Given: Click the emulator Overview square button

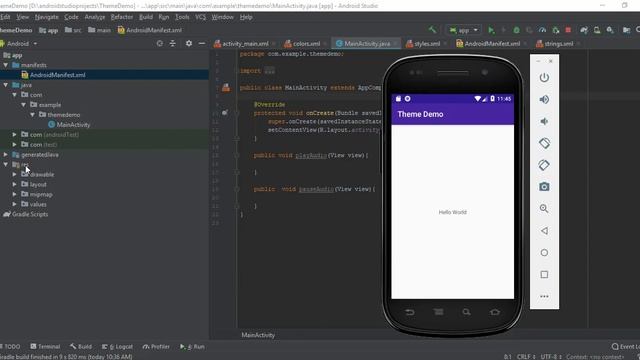Looking at the screenshot, I should (544, 274).
